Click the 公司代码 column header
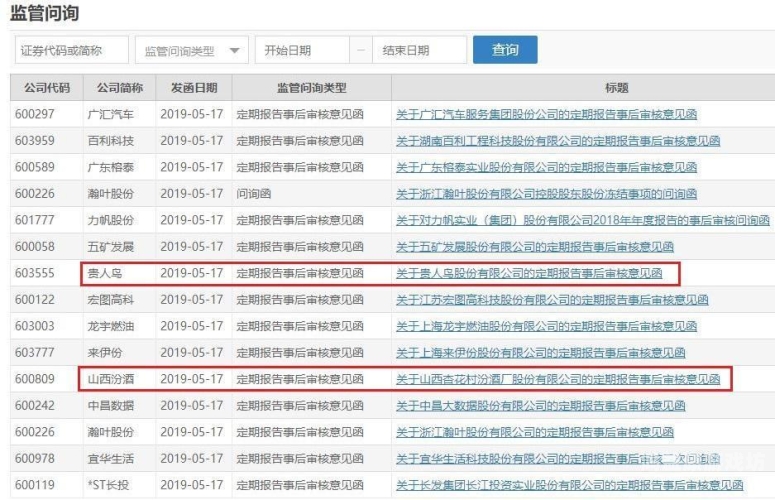775x500 pixels. click(x=47, y=88)
